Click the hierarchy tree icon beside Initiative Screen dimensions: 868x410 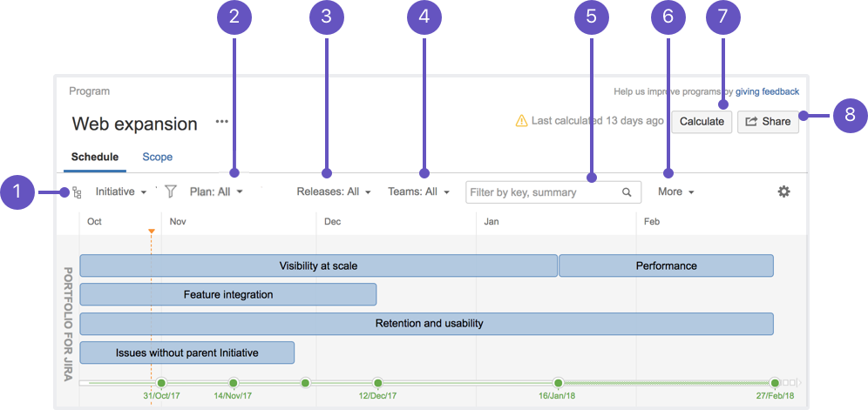pos(77,192)
